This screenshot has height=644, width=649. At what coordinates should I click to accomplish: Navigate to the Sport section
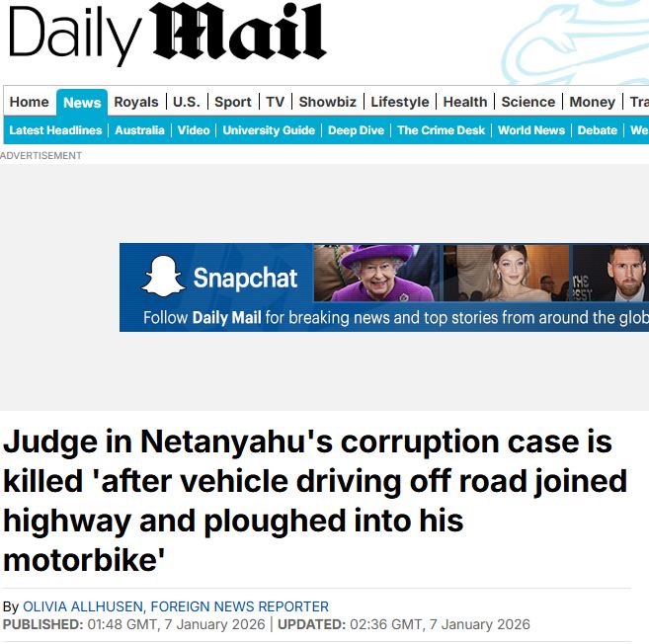(x=233, y=102)
